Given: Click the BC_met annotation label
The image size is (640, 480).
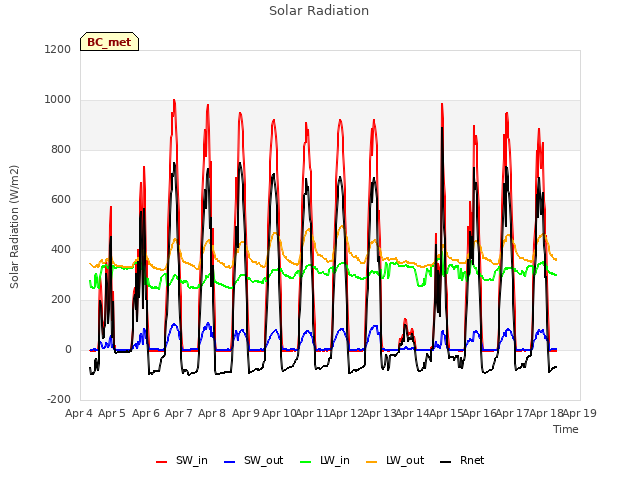Looking at the screenshot, I should [x=109, y=42].
